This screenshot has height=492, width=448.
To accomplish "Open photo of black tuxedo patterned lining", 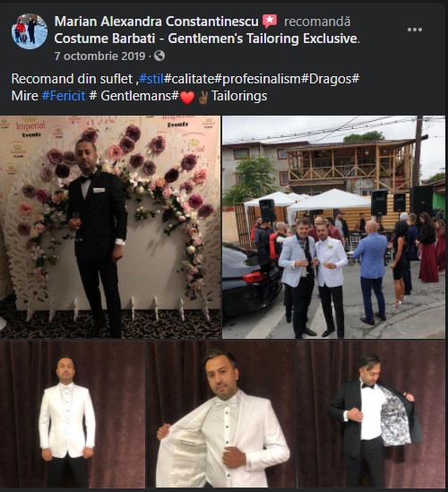I will pos(371,414).
